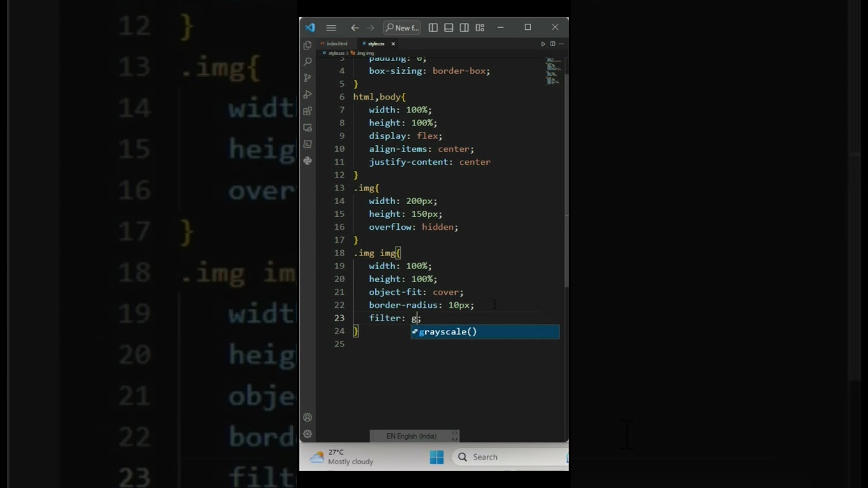Close the style.css tab
The height and width of the screenshot is (488, 868).
point(393,43)
